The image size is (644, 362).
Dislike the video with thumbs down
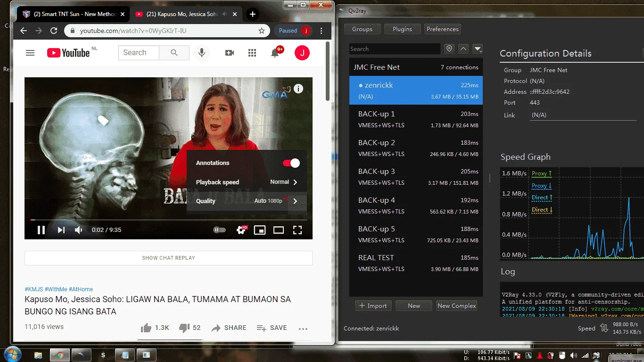click(x=190, y=328)
